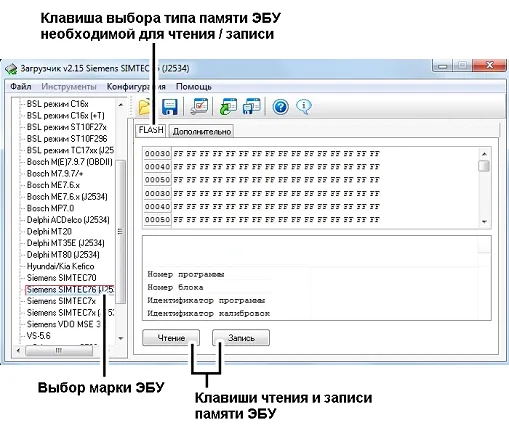Image resolution: width=509 pixels, height=428 pixels.
Task: Click the Запись button
Action: coord(241,338)
